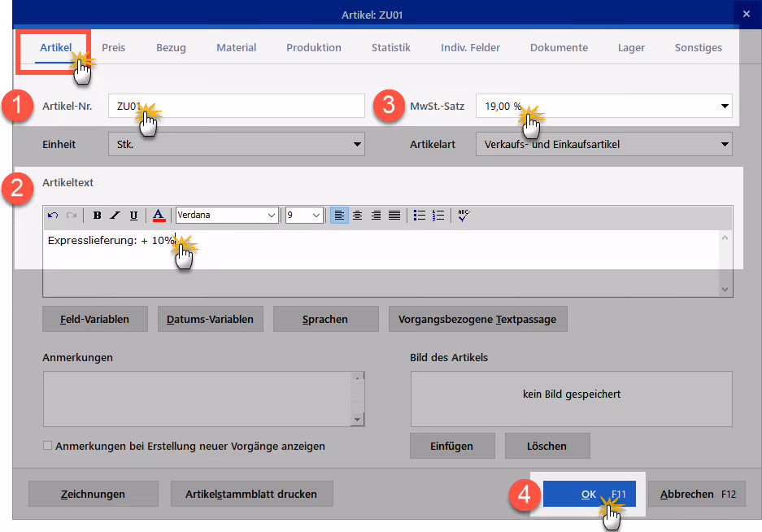This screenshot has width=762, height=532.
Task: Align article text to the left
Action: tap(339, 215)
